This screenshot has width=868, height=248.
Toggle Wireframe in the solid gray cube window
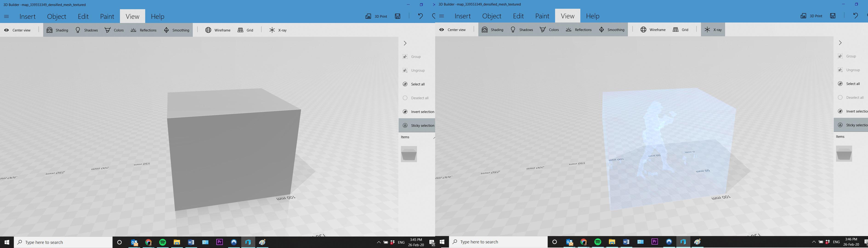(x=218, y=30)
